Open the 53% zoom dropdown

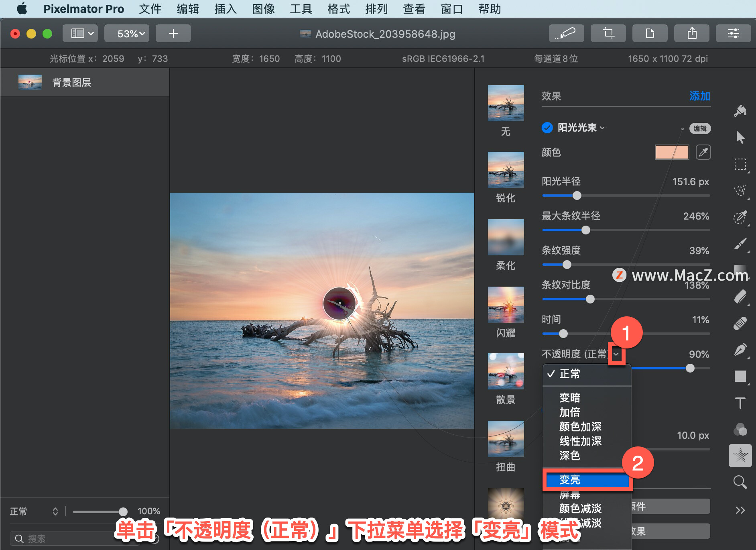(127, 33)
